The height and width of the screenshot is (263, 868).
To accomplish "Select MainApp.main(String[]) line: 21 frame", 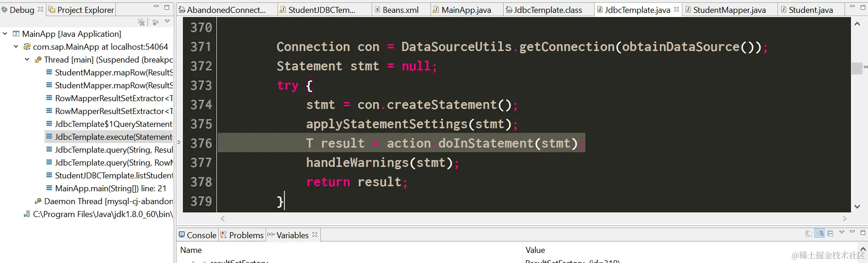I will (106, 188).
